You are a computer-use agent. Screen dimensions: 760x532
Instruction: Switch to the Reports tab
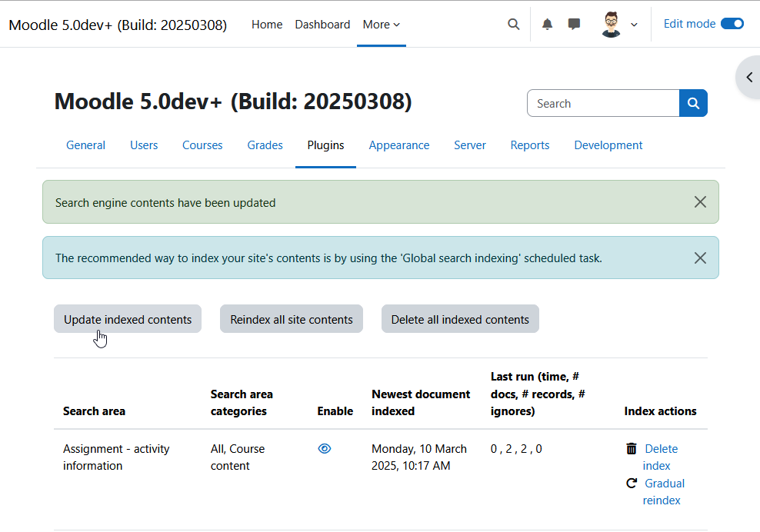530,145
